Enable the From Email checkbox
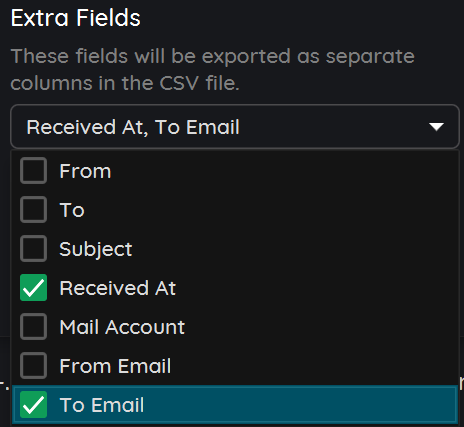This screenshot has width=464, height=427. coord(33,366)
